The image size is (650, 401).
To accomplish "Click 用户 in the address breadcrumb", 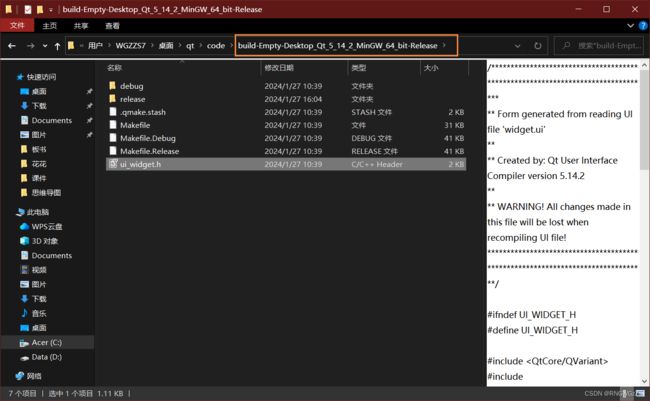I will [95, 46].
